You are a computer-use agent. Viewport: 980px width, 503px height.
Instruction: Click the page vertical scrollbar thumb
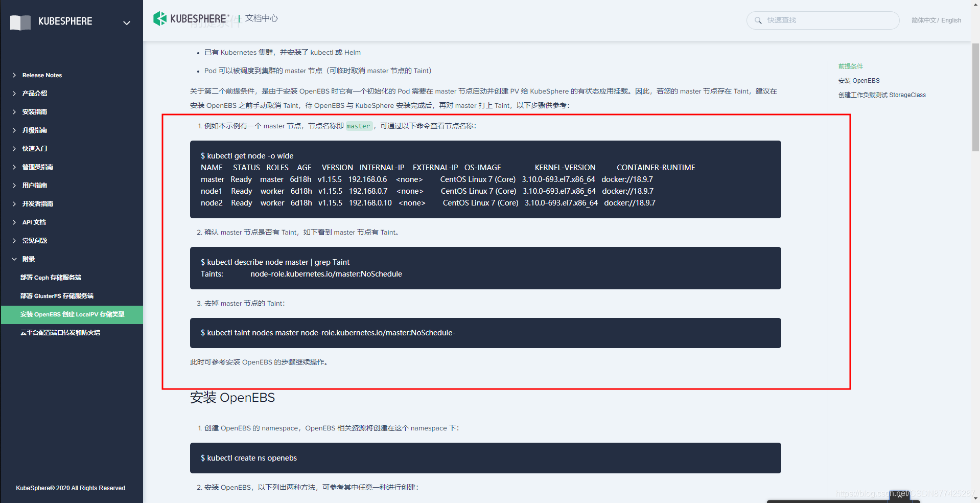[x=975, y=97]
